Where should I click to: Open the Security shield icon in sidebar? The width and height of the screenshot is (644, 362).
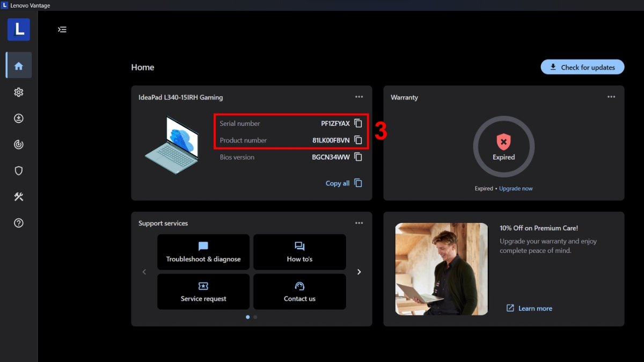(19, 171)
